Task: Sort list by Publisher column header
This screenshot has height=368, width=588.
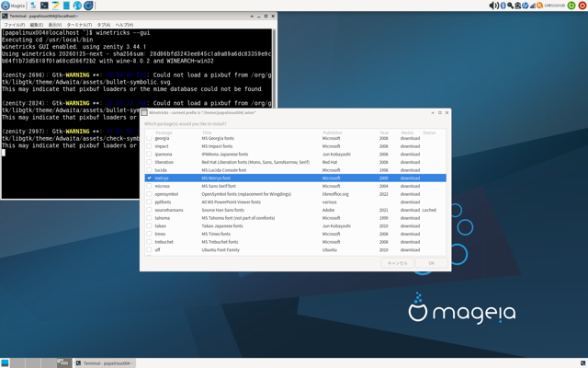Action: pos(333,132)
